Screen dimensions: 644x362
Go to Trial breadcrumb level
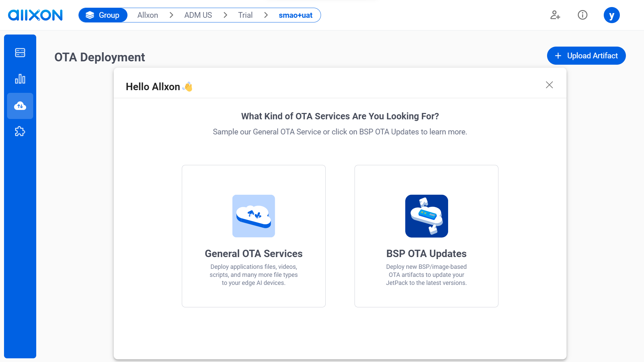click(245, 15)
